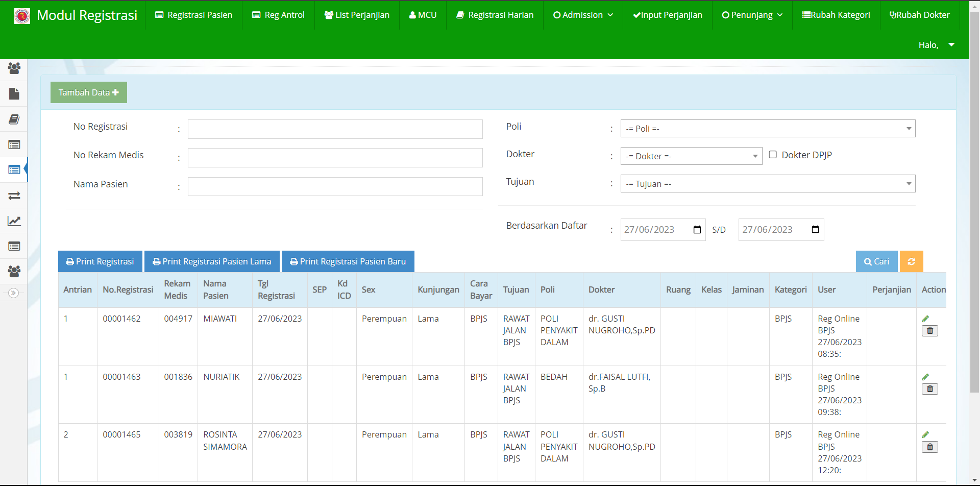Enable the Dokter DPJP checkbox
Image resolution: width=980 pixels, height=486 pixels.
coord(773,155)
